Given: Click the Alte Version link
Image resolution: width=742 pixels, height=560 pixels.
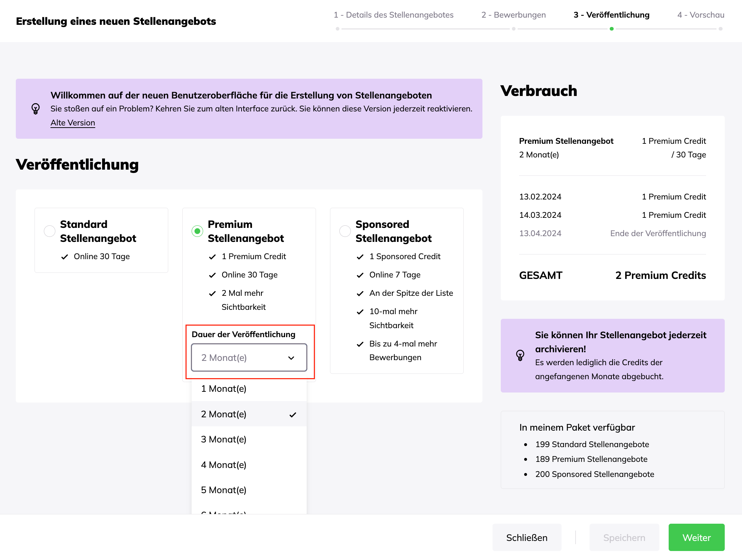Looking at the screenshot, I should point(73,123).
